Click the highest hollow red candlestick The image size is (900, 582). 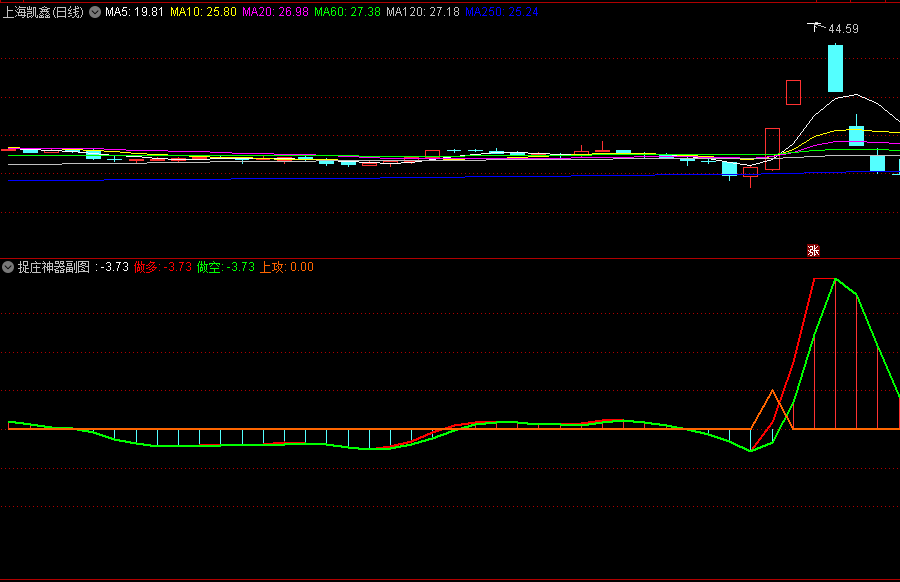coord(793,92)
